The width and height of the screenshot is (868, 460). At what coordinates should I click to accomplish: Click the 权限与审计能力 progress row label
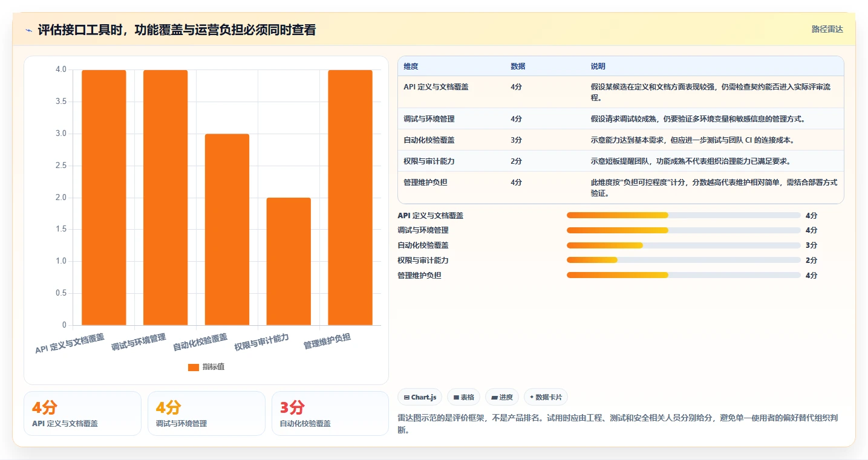423,261
